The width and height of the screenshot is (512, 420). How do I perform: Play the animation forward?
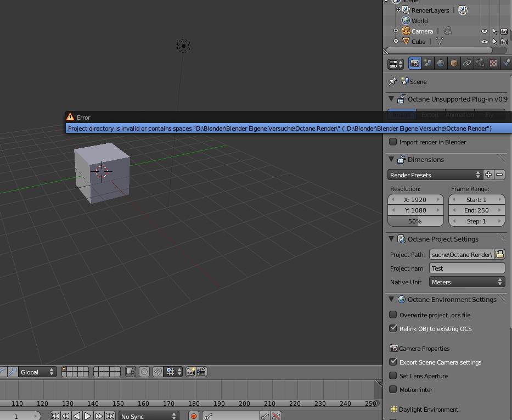(88, 416)
